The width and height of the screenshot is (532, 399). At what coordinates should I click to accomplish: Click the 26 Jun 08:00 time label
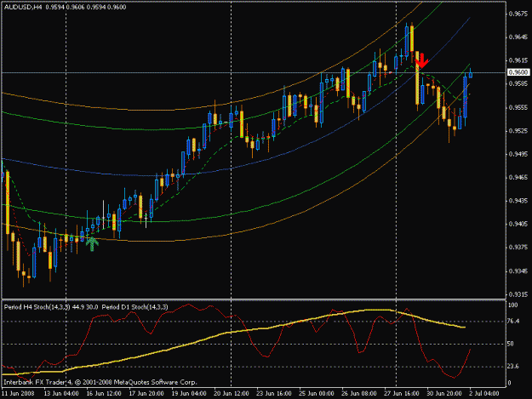pos(359,393)
